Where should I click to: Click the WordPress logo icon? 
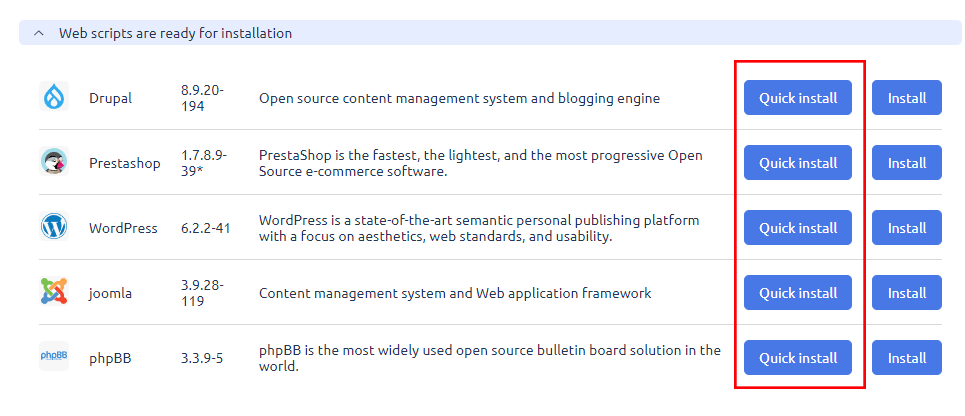[x=54, y=227]
